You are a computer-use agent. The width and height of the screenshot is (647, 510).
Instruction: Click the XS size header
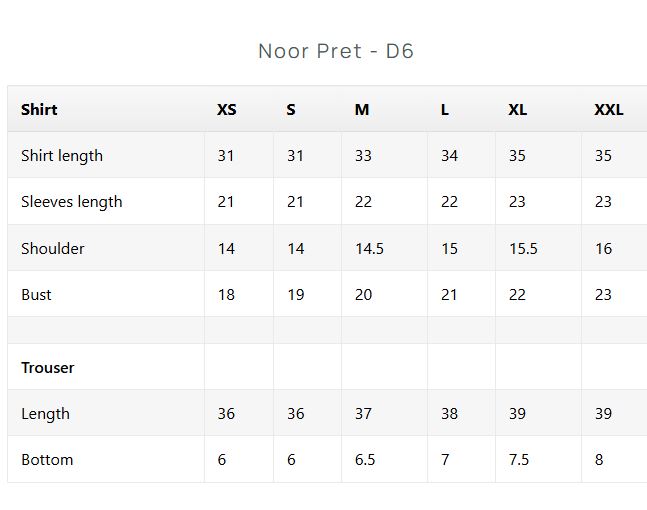tap(227, 110)
